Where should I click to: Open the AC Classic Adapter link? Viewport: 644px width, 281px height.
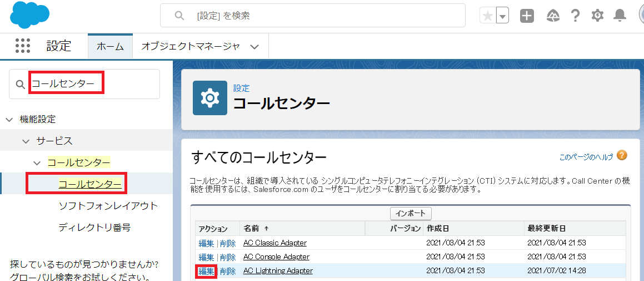[274, 243]
